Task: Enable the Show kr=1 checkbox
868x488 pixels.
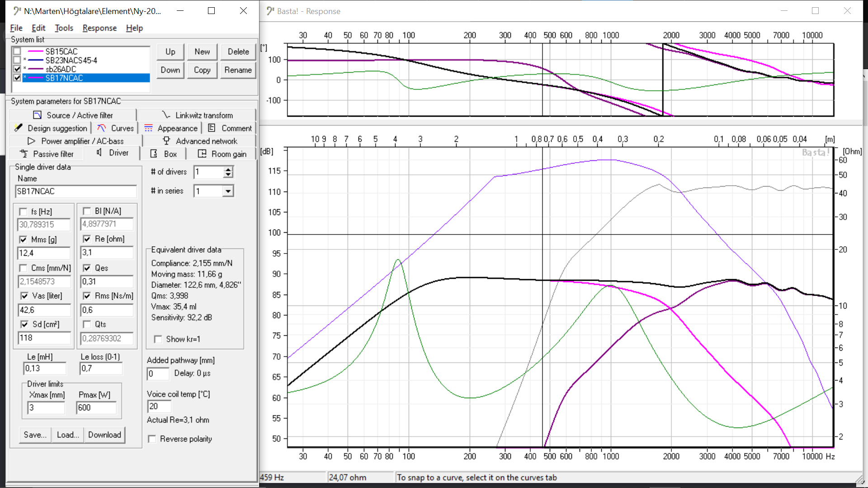Action: click(158, 339)
